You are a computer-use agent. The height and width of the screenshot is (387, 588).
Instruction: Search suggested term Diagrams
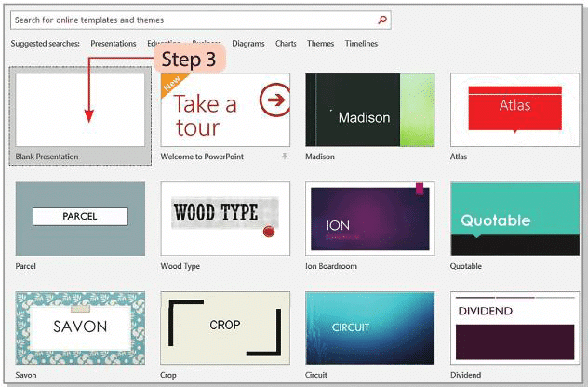point(247,44)
